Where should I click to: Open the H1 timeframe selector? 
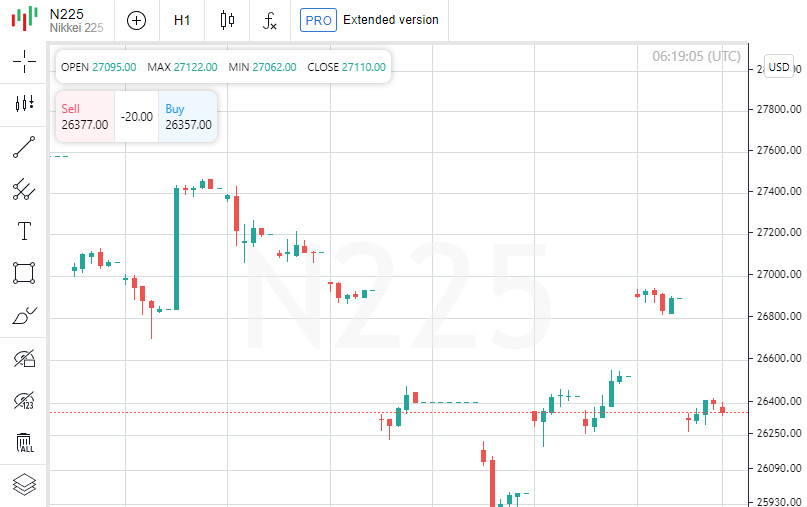(x=182, y=20)
